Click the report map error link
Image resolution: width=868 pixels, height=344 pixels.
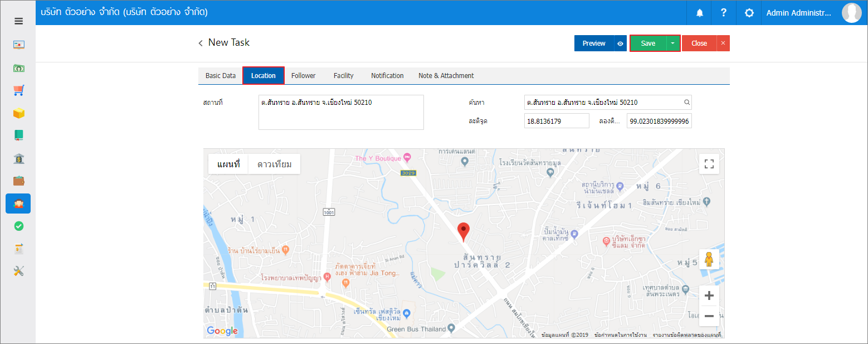(x=686, y=335)
